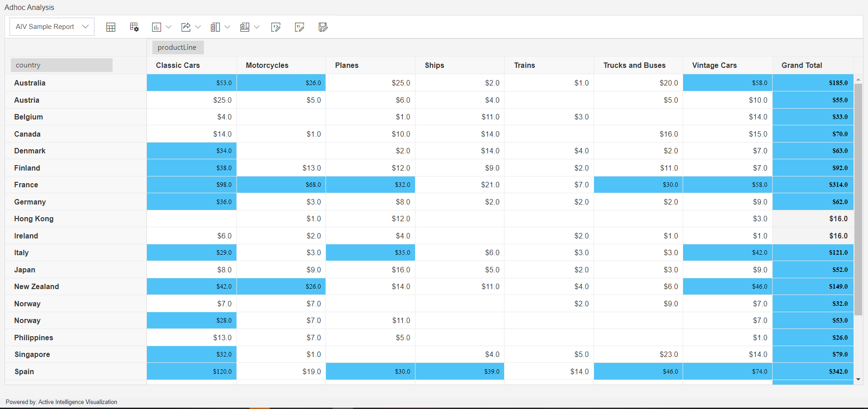Open the code script editor icon

[276, 27]
